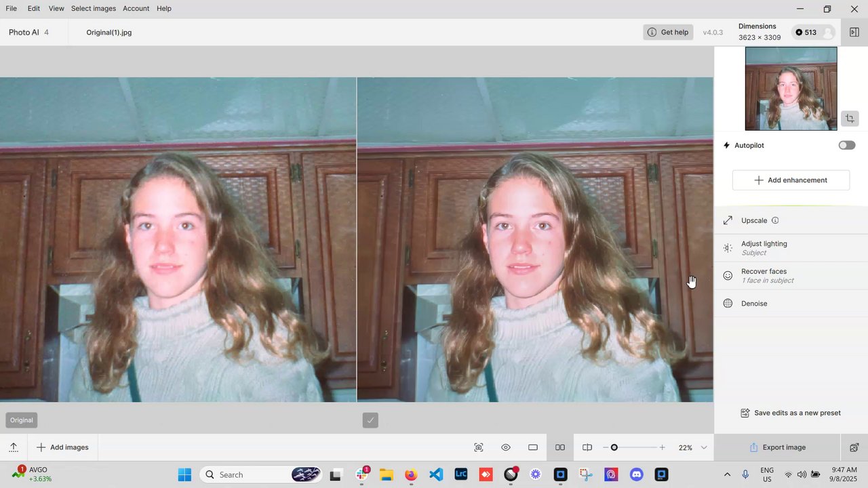The image size is (868, 488).
Task: Click the zoom out minus icon
Action: [x=606, y=447]
